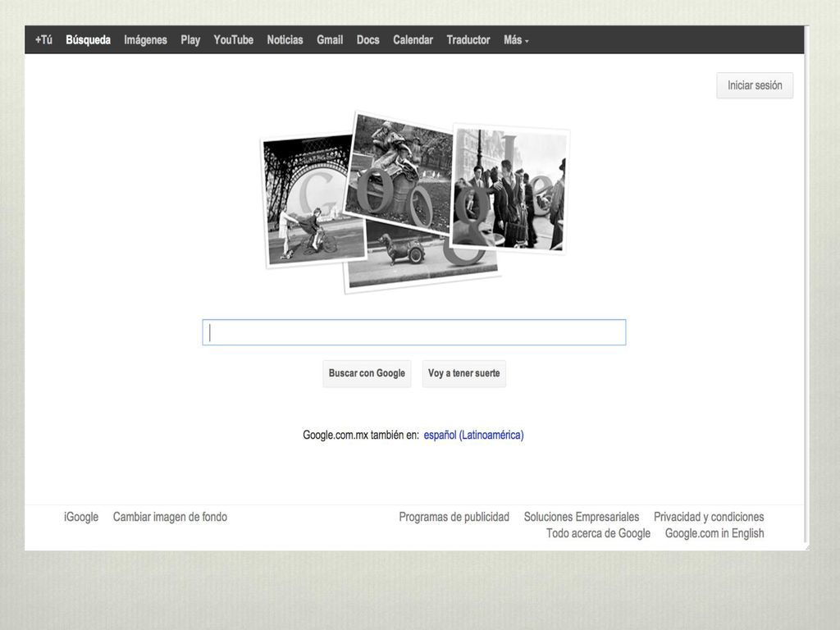
Task: Open Privacidad y condiciones link
Action: 708,517
